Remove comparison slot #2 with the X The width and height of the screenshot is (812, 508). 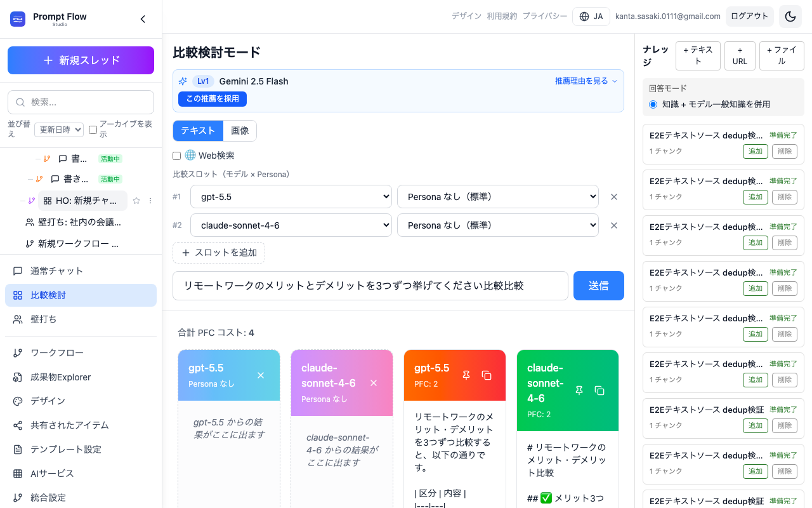click(x=614, y=225)
